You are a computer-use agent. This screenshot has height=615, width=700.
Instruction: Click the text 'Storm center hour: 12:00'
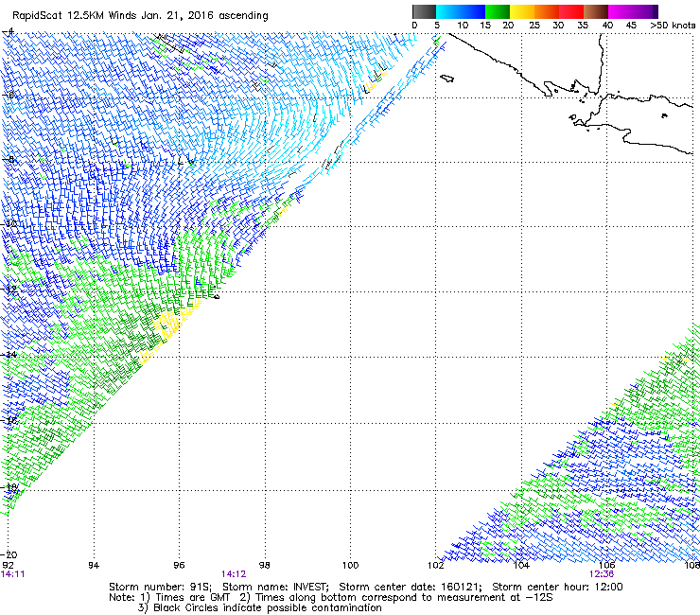tap(557, 587)
